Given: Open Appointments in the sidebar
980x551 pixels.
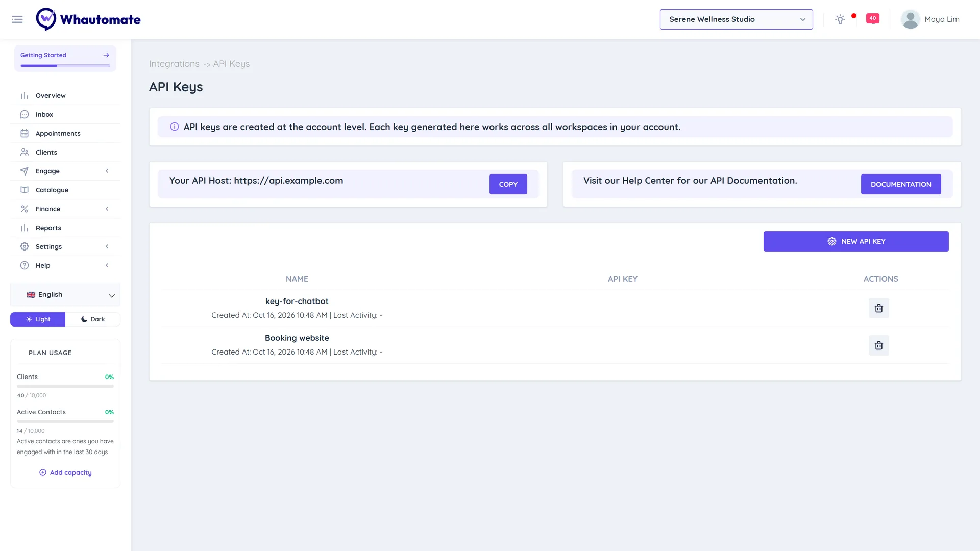Looking at the screenshot, I should point(65,133).
